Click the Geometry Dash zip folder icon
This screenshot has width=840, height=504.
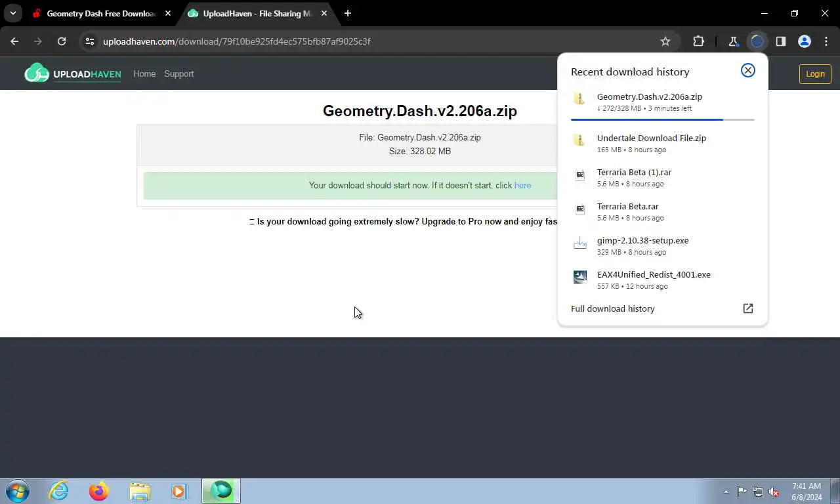[579, 98]
